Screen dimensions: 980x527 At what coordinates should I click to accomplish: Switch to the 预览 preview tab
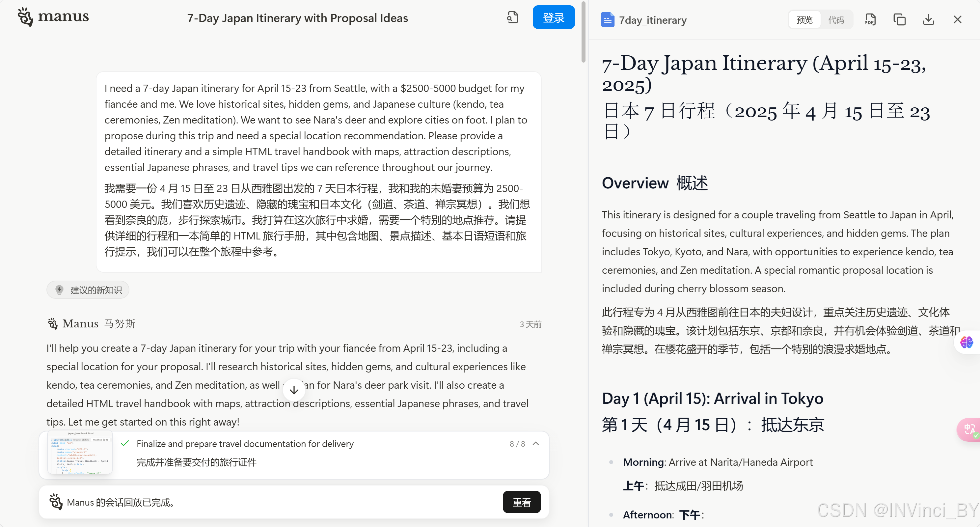[804, 20]
